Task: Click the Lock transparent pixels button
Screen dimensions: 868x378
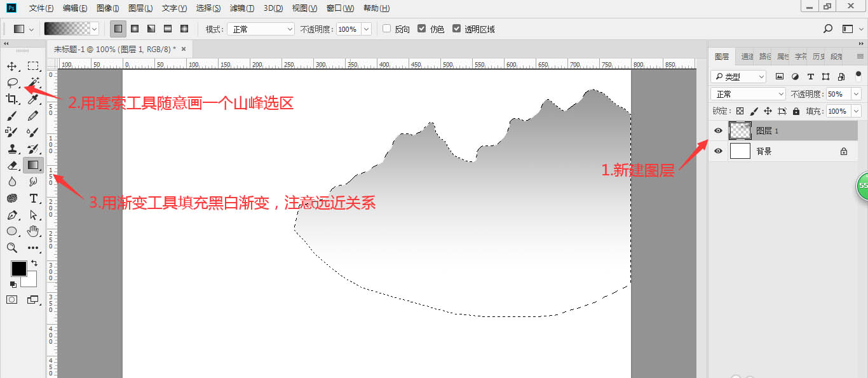Action: pos(740,111)
